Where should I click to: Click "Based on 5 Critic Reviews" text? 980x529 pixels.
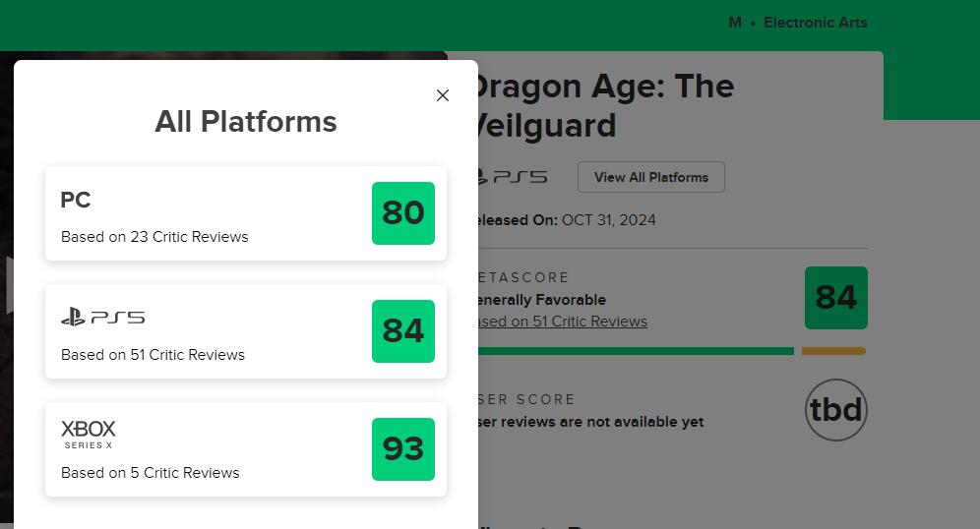pos(151,473)
